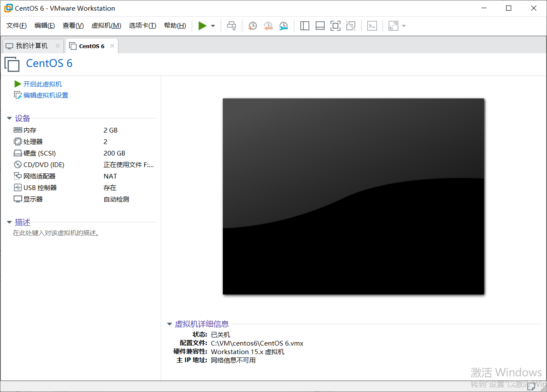Maximize the VMware Workstation window

pyautogui.click(x=509, y=8)
